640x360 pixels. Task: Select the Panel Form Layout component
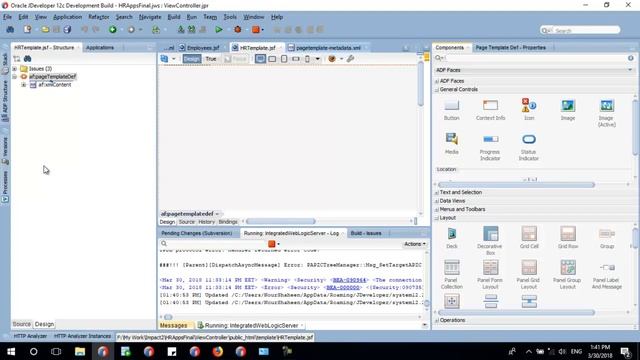(490, 268)
